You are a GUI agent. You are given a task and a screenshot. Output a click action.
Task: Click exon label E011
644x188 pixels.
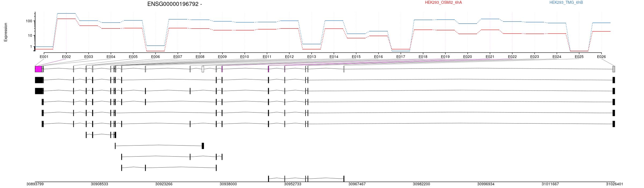(267, 57)
